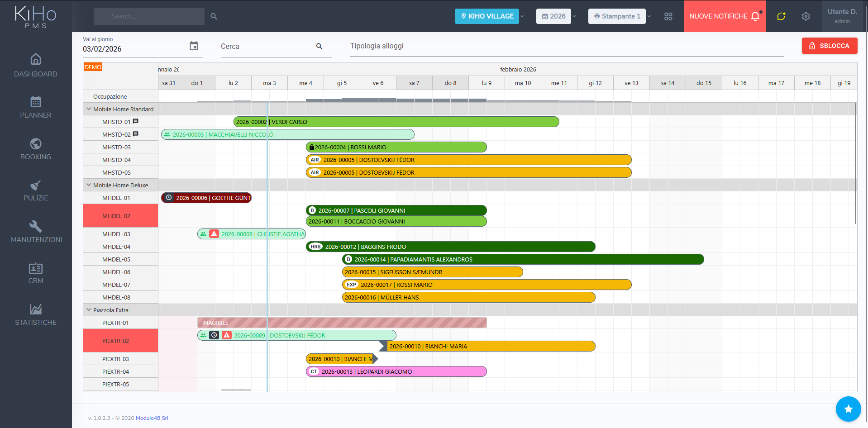Click the SBLOCCA unlock button

click(830, 46)
